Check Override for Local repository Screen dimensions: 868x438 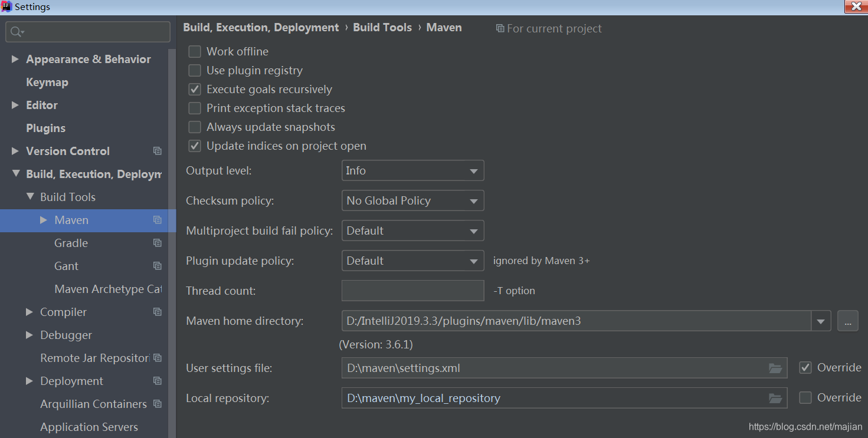tap(805, 397)
